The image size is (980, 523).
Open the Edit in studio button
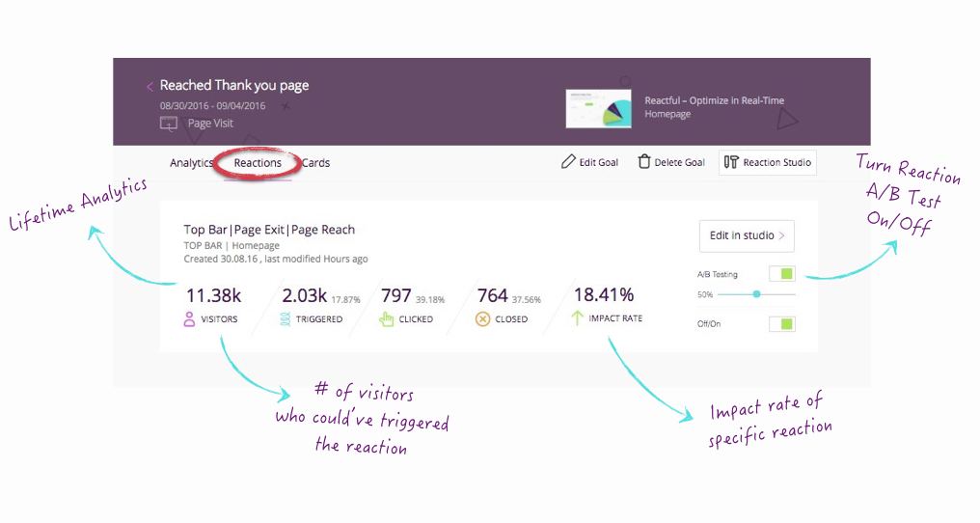coord(747,235)
